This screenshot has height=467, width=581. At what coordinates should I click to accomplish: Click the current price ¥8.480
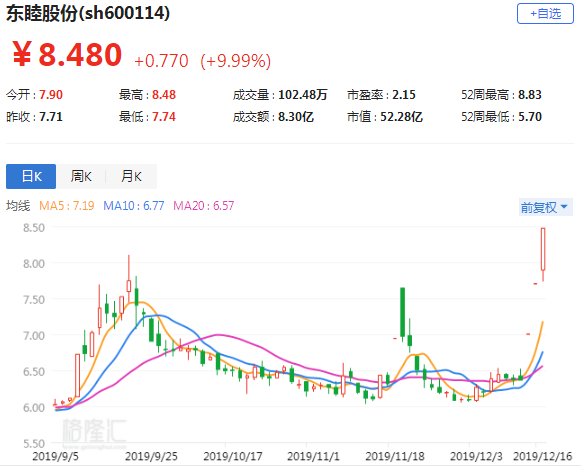(x=67, y=54)
